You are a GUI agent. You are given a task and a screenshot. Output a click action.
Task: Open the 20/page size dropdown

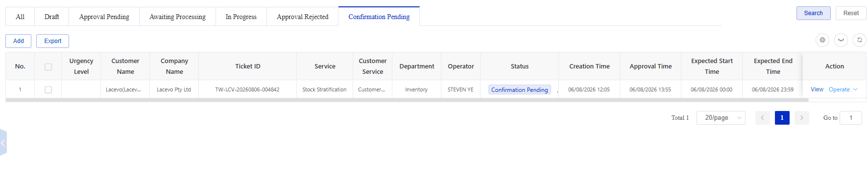click(721, 118)
